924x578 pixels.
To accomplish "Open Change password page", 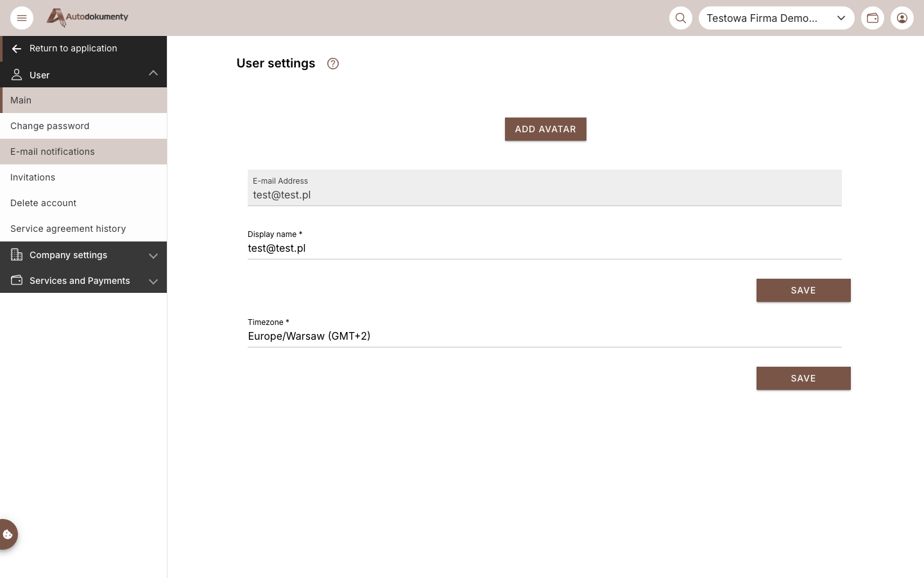I will point(83,126).
